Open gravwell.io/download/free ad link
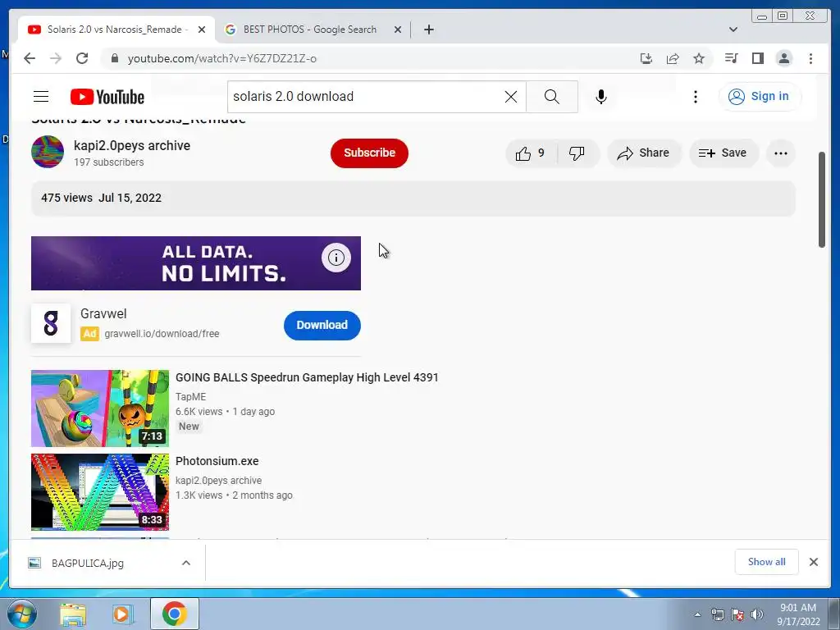Viewport: 840px width, 630px height. (162, 334)
